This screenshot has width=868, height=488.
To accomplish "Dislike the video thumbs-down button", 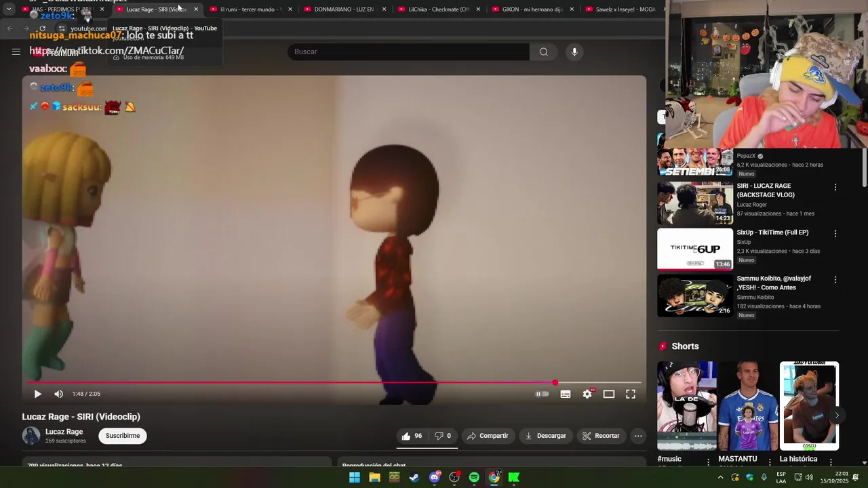I will (x=443, y=436).
